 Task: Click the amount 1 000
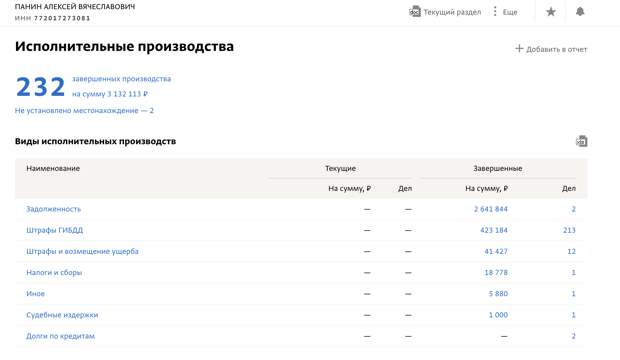[498, 315]
